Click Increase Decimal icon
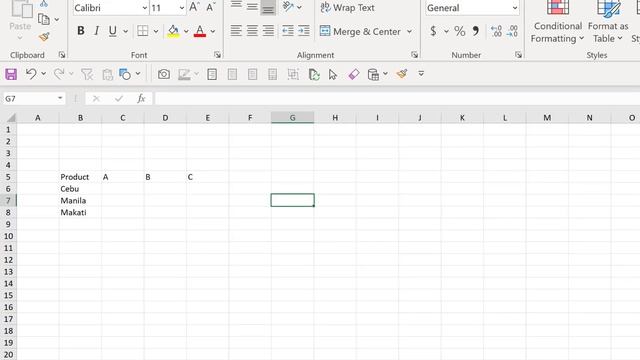The image size is (640, 360). [x=496, y=31]
